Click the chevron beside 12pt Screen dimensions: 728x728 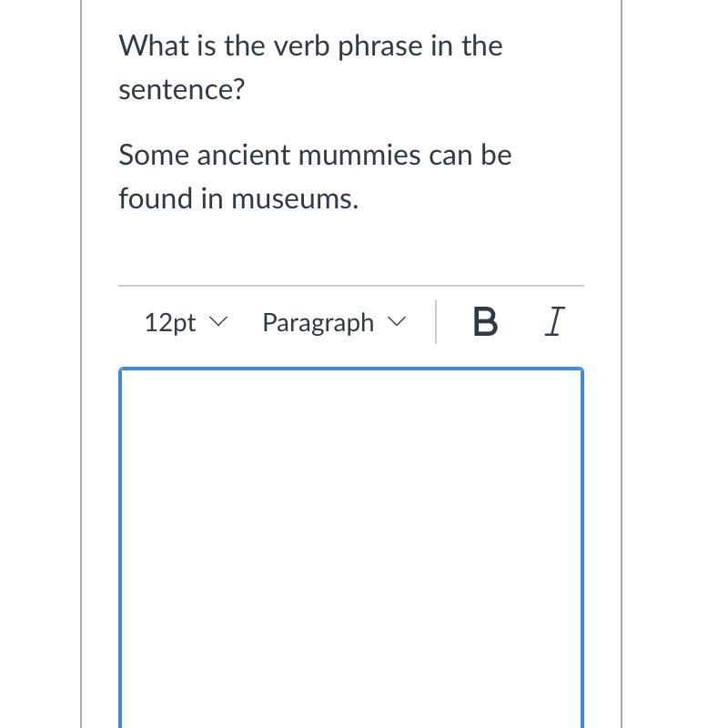(217, 322)
